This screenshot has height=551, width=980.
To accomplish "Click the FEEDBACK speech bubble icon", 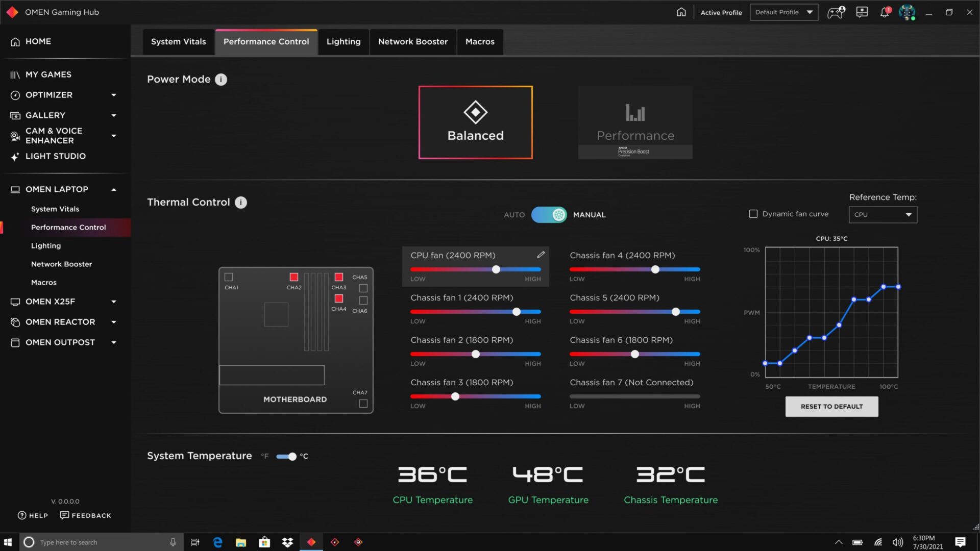I will coord(64,515).
